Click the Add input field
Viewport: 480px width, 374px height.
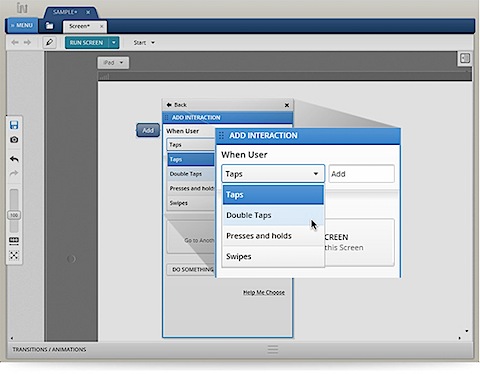362,174
